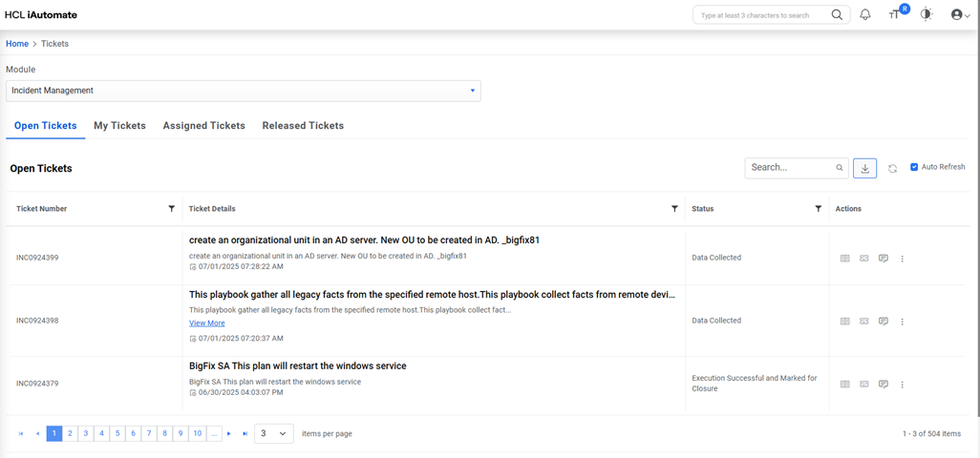
Task: Switch to the My Tickets tab
Action: (119, 126)
